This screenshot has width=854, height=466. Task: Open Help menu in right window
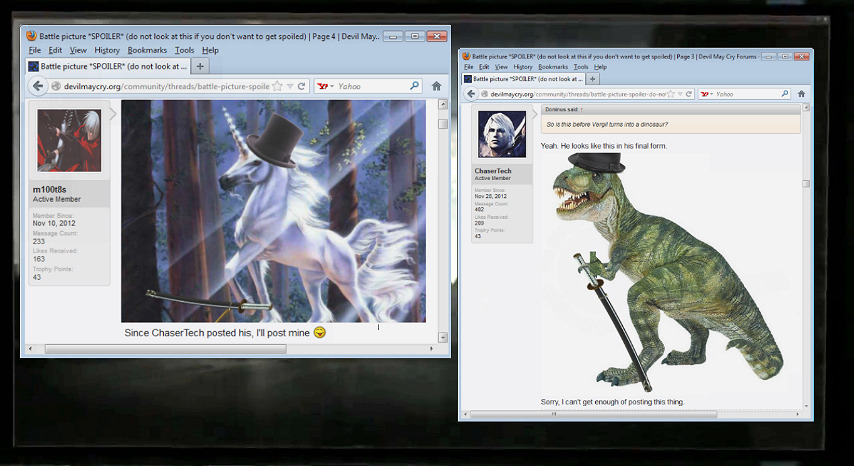pyautogui.click(x=600, y=67)
